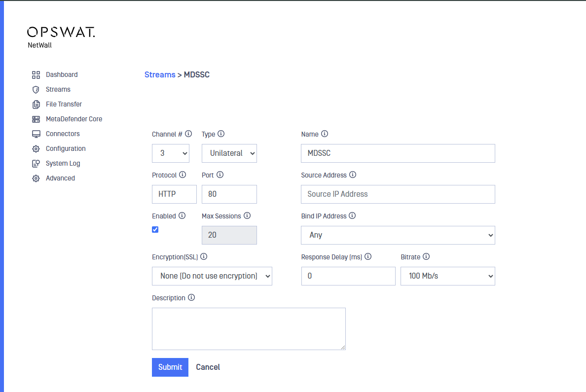Image resolution: width=586 pixels, height=392 pixels.
Task: Click the Connectors monitor icon
Action: [36, 134]
